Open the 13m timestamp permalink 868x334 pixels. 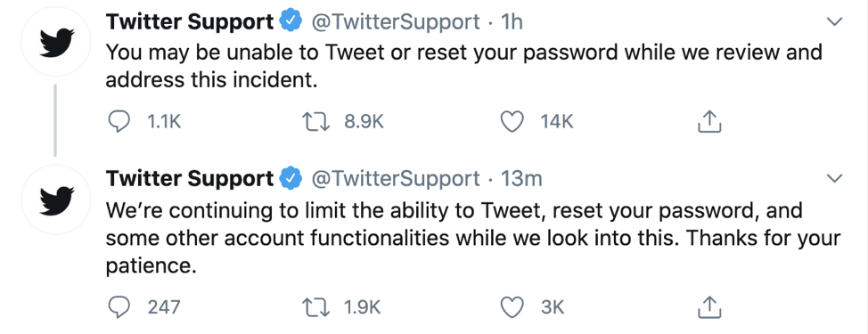point(521,179)
